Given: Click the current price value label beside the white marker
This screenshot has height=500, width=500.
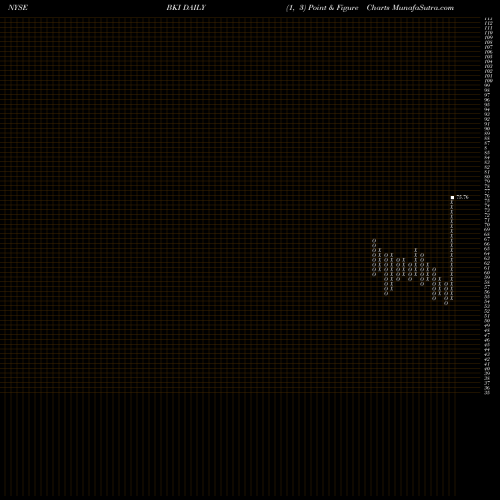Looking at the screenshot, I should pos(462,197).
